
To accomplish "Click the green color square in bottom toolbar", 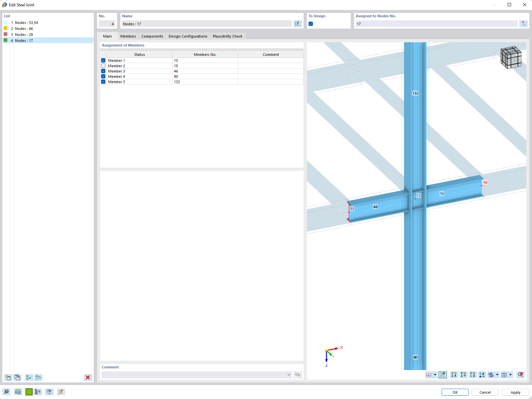I will pyautogui.click(x=29, y=392).
